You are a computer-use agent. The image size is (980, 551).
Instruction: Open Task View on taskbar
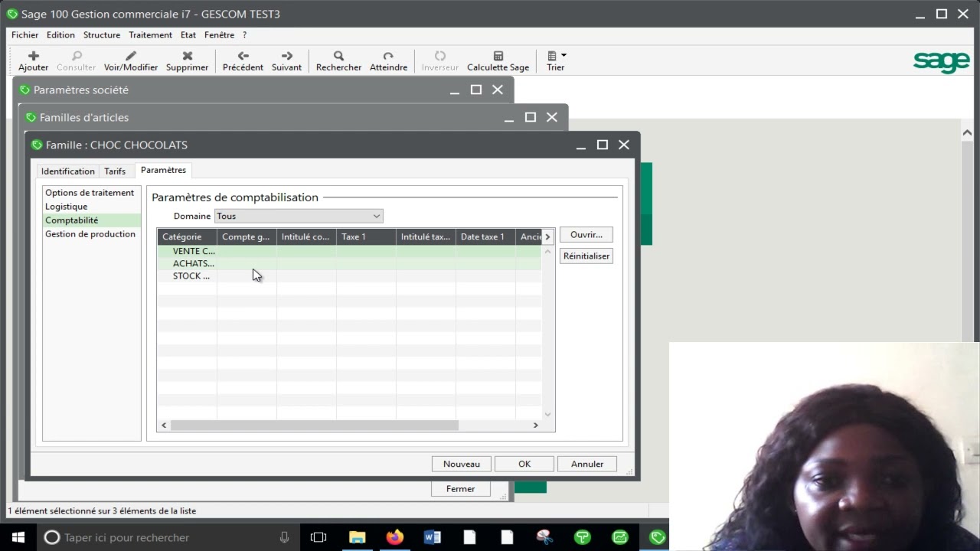pos(318,537)
